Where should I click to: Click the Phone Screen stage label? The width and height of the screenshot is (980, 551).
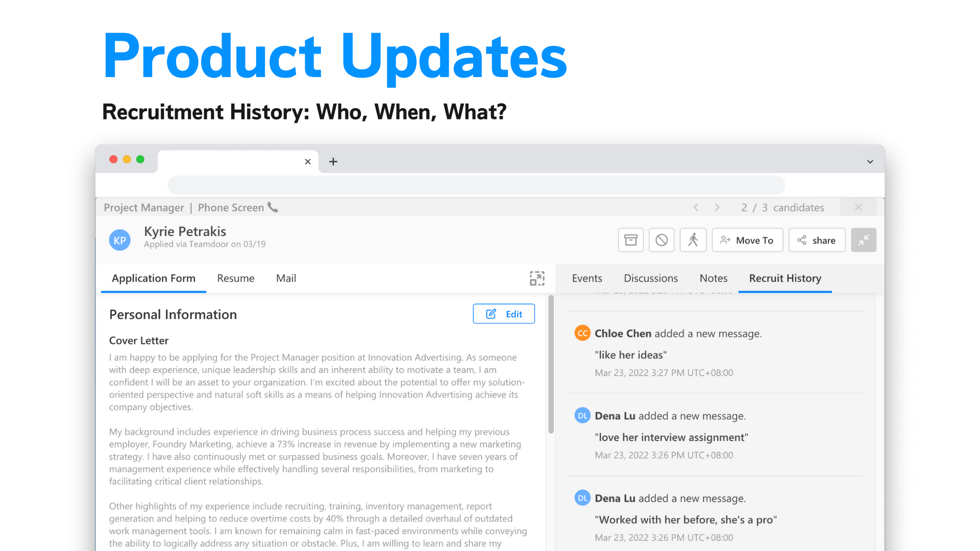pos(231,208)
